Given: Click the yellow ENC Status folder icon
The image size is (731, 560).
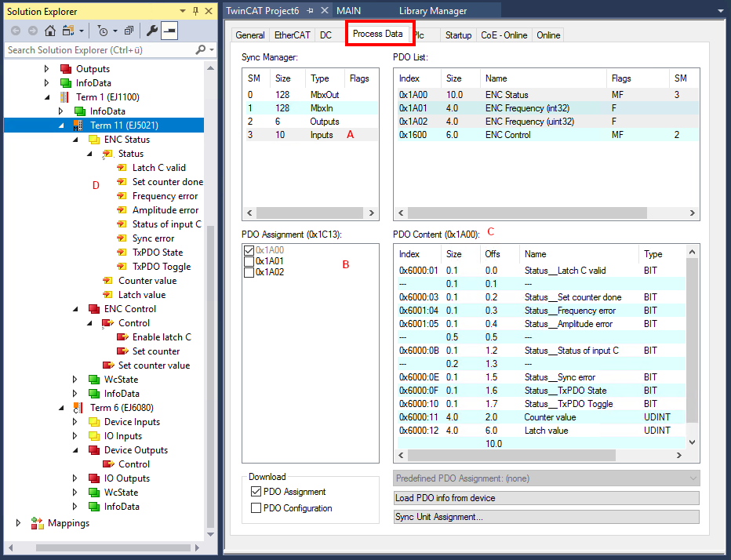Looking at the screenshot, I should (x=93, y=140).
